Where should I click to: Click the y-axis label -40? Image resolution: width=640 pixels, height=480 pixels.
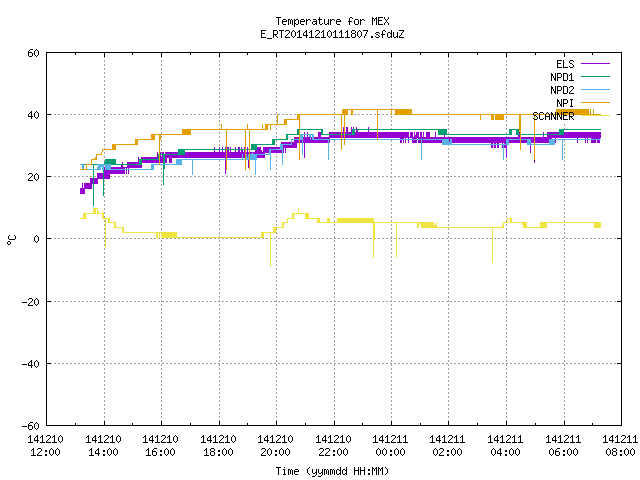(x=31, y=364)
